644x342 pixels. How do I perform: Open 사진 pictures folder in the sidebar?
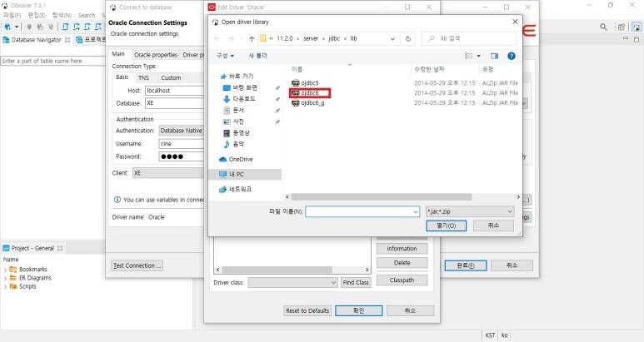pyautogui.click(x=233, y=121)
